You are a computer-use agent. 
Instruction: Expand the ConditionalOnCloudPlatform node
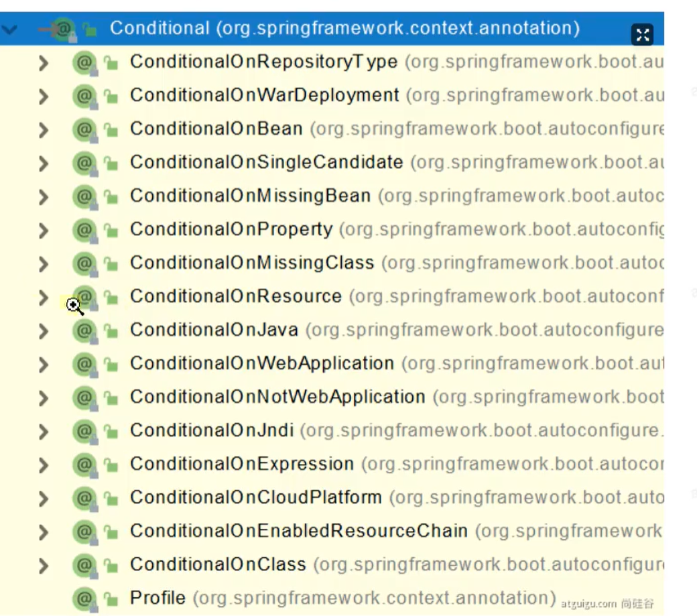pos(43,499)
